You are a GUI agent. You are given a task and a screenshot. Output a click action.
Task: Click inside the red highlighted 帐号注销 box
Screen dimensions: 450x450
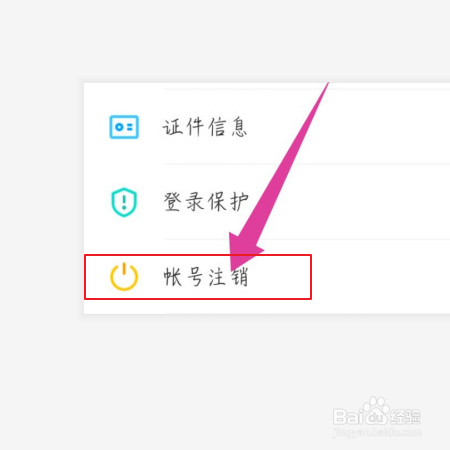coord(198,277)
